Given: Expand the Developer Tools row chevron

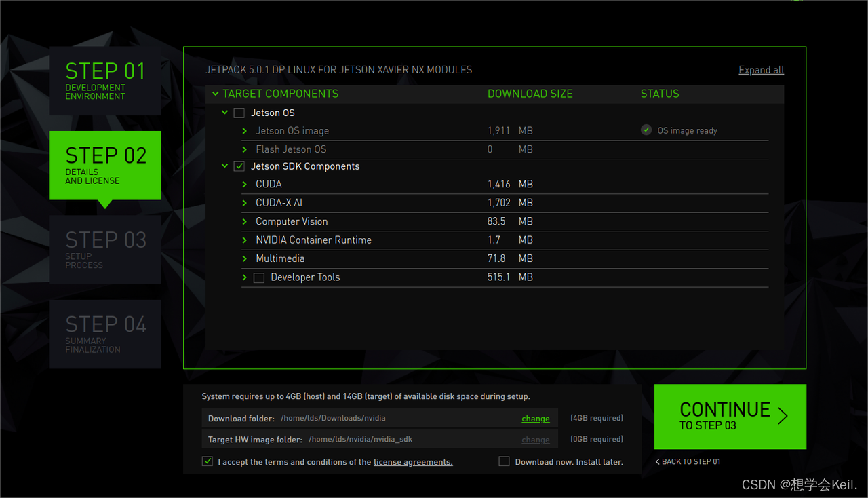Looking at the screenshot, I should (x=245, y=277).
